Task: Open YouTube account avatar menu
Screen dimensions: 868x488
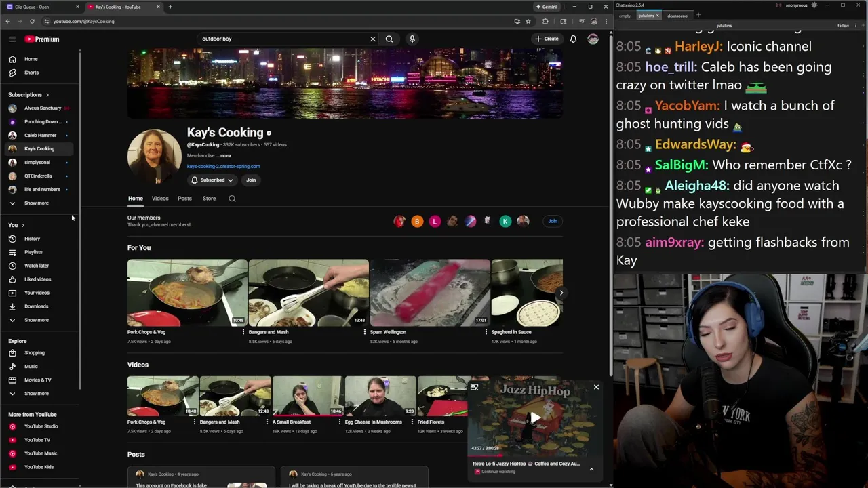Action: (593, 39)
